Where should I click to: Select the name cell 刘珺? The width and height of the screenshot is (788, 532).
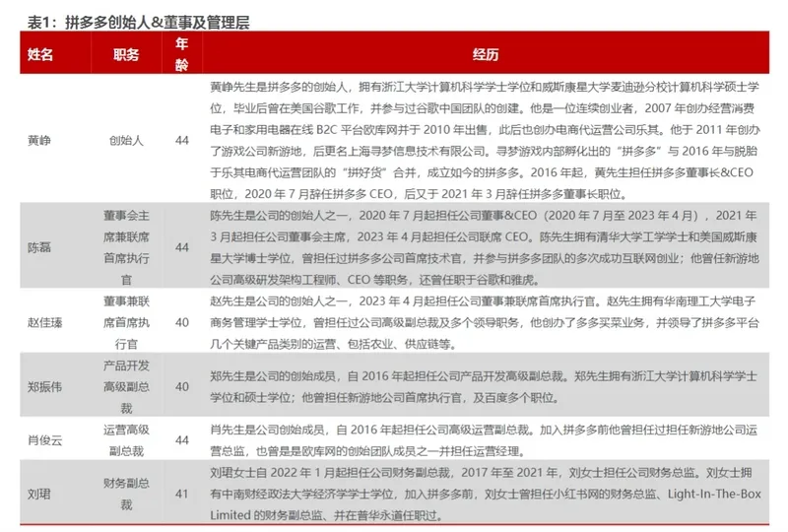[x=39, y=494]
